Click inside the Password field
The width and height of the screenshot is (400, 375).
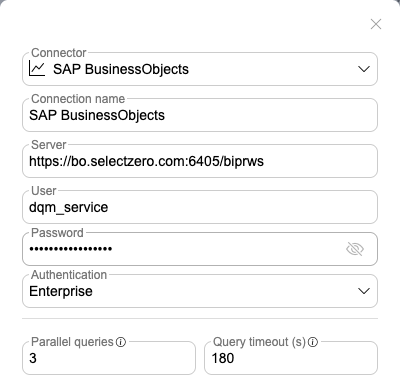[200, 249]
